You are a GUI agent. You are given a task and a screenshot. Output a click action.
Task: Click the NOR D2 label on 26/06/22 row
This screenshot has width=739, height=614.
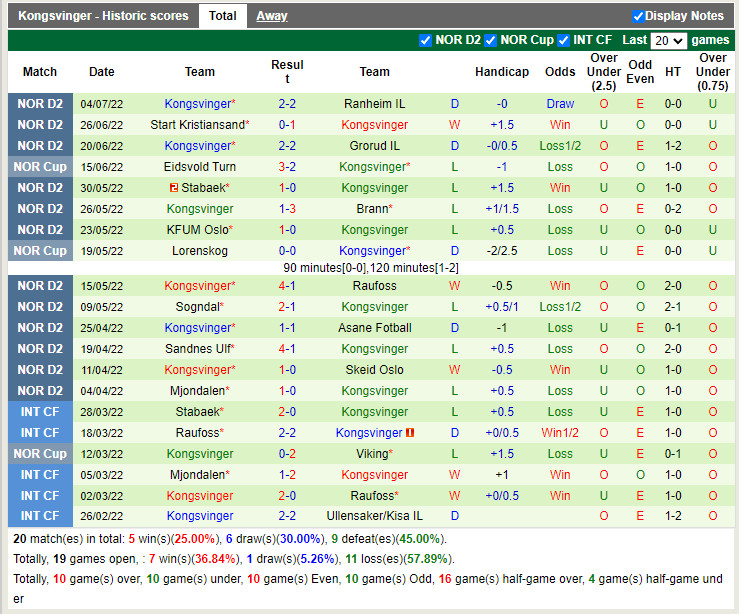coord(40,125)
